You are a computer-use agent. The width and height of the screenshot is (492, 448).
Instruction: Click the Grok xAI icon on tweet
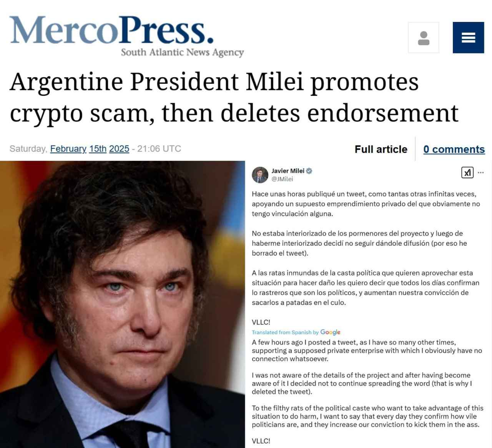coord(467,173)
